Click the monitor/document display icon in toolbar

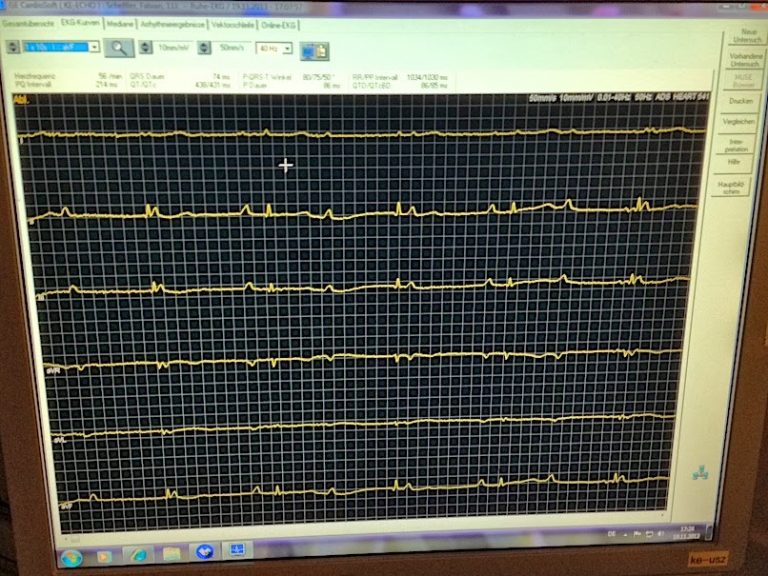point(315,49)
